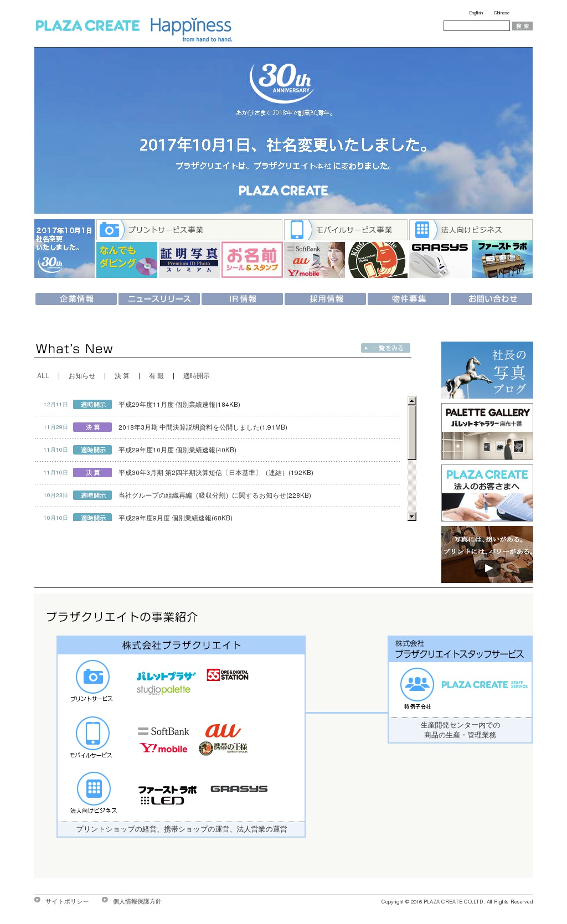Click the smartphone icon for mobile service business

point(297,230)
